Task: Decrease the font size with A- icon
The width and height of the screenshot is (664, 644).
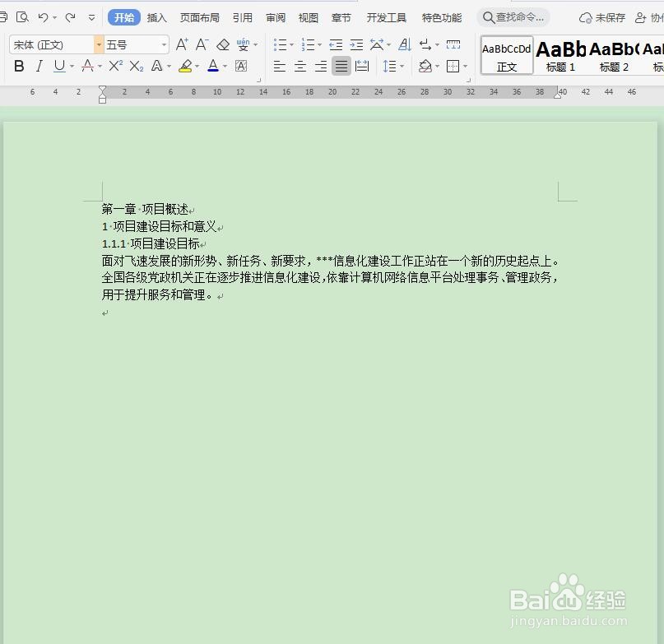Action: (x=202, y=44)
